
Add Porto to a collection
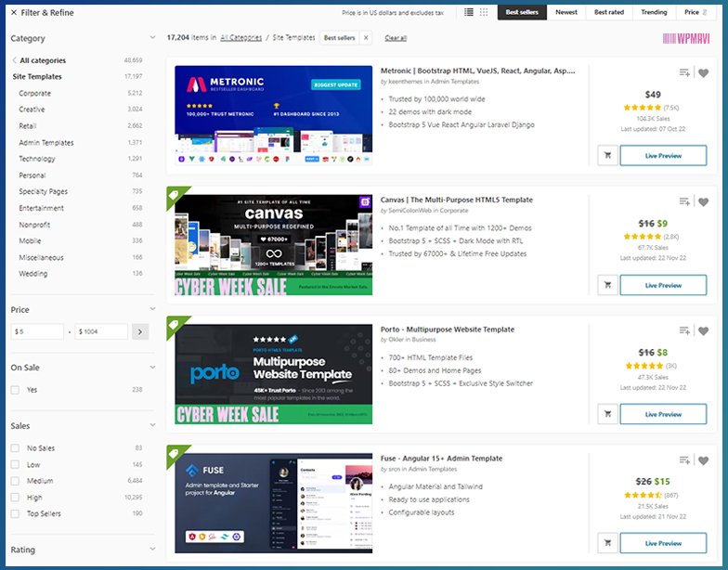click(683, 330)
